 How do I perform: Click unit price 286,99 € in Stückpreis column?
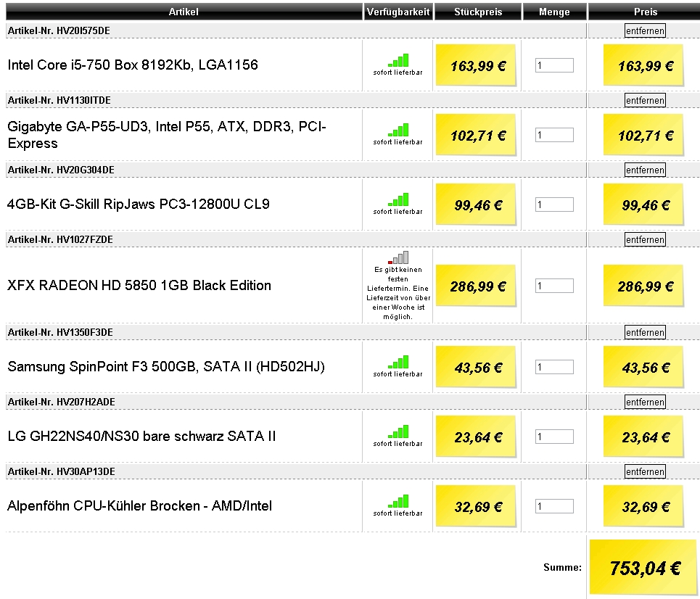pyautogui.click(x=476, y=286)
